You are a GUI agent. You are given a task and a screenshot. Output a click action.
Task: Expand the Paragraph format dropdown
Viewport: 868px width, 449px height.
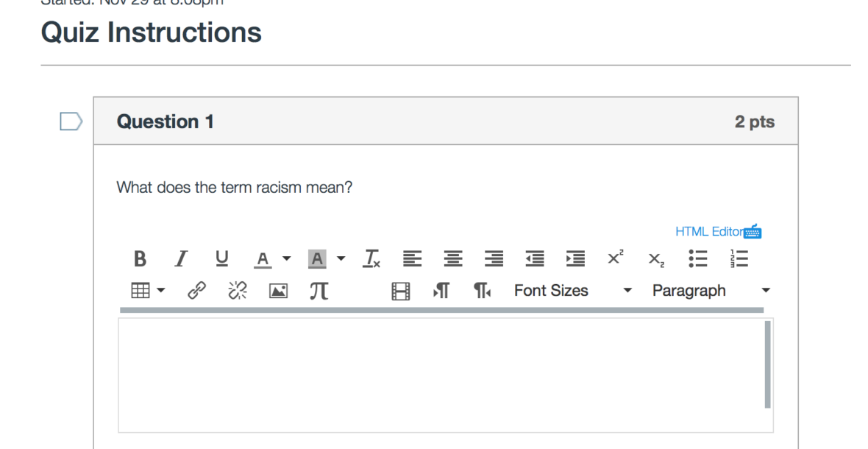coord(711,291)
